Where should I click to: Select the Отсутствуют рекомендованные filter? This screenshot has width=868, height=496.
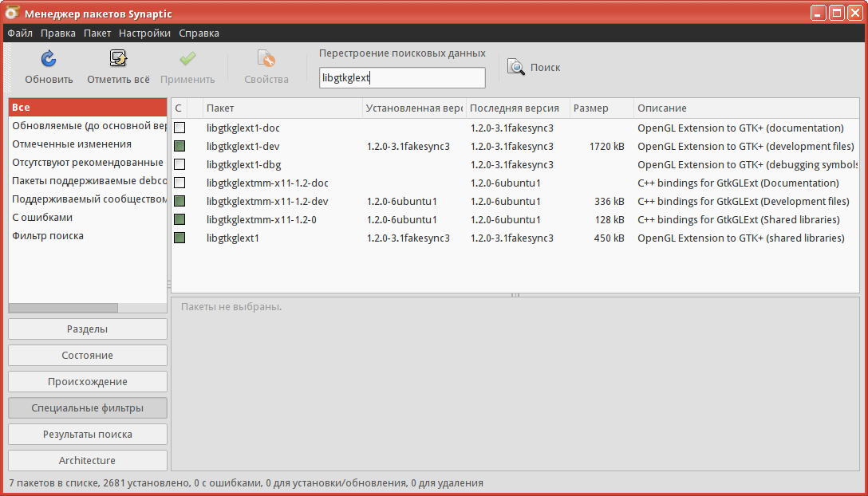(88, 163)
